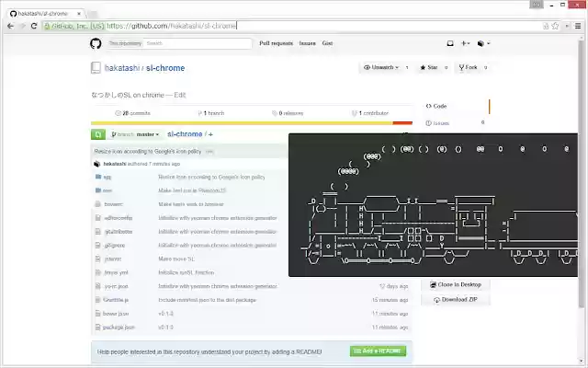This screenshot has height=368, width=588.
Task: Click Clone in Desktop button
Action: pyautogui.click(x=456, y=285)
